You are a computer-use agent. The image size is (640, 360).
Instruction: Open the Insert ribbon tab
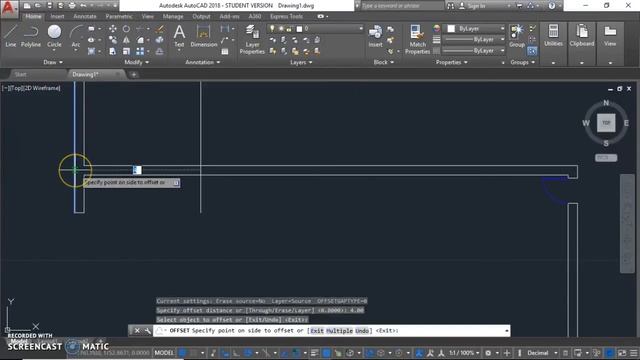tap(57, 16)
